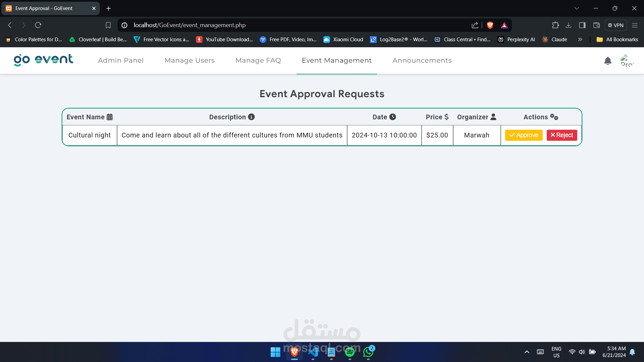Open the browser downloads icon

tap(569, 25)
